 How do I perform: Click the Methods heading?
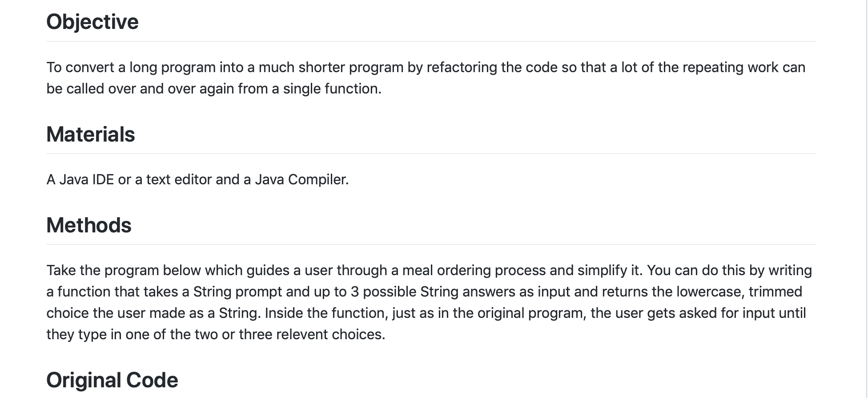(x=89, y=225)
